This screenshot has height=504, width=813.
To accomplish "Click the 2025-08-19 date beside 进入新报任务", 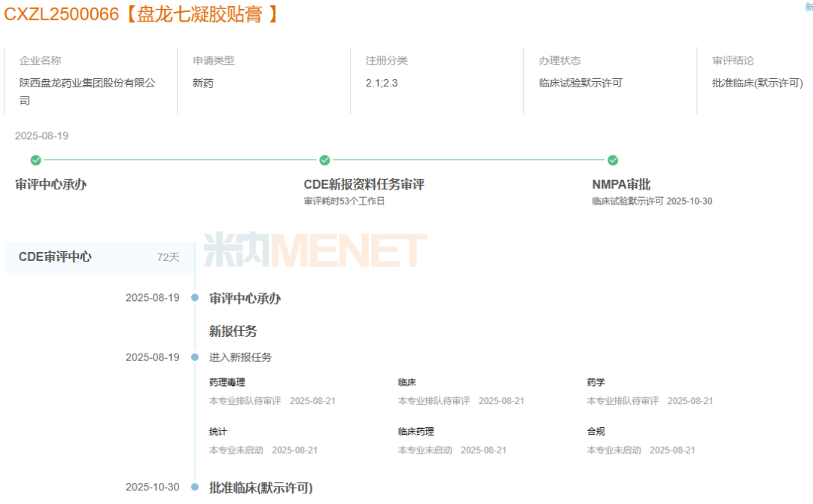I will (152, 357).
